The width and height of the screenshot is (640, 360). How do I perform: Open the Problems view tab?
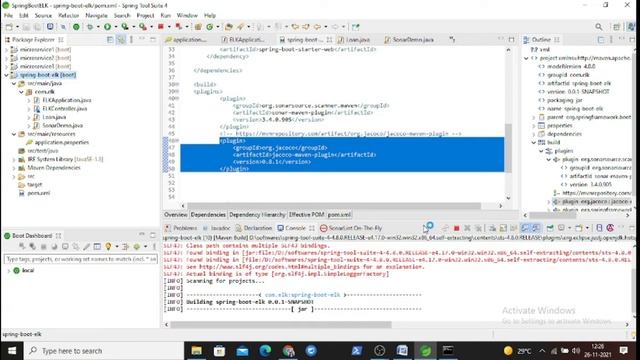point(181,228)
